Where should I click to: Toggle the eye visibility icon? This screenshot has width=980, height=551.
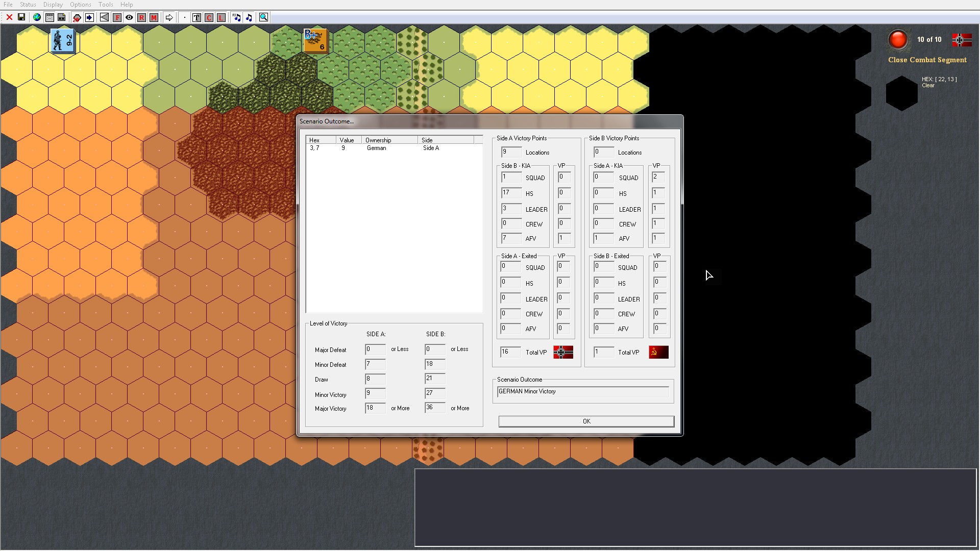[129, 17]
